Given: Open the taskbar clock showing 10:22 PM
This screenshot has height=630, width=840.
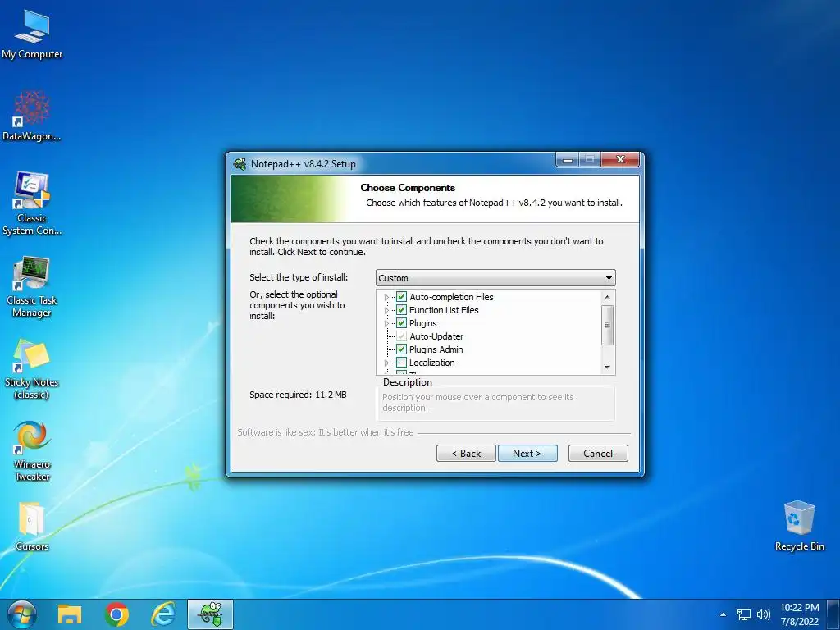Looking at the screenshot, I should click(799, 614).
